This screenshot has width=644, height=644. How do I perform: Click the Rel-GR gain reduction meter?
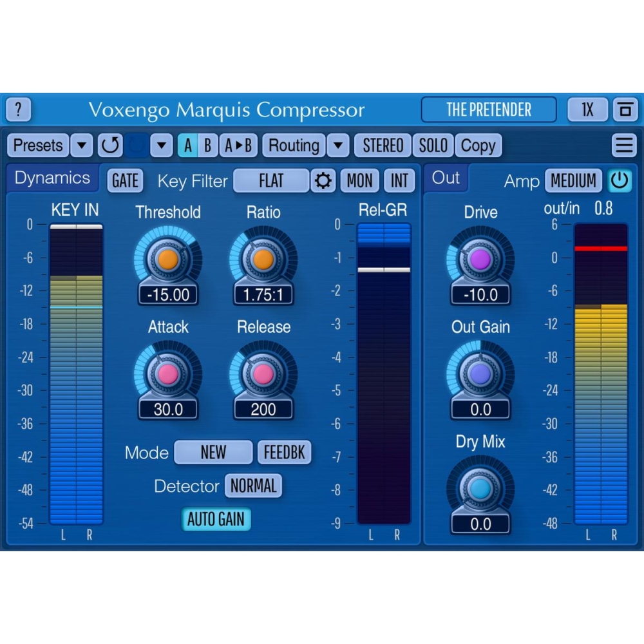coord(384,374)
